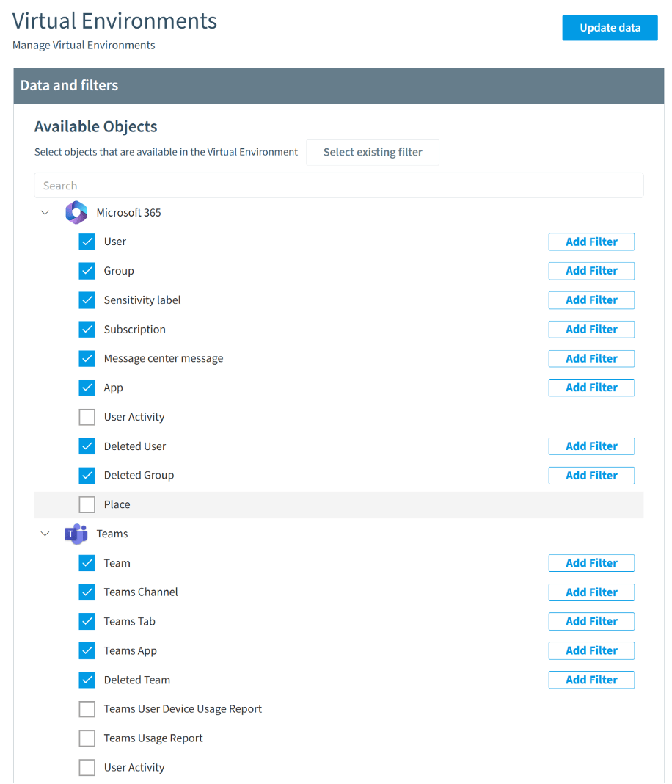672x784 pixels.
Task: Click inside the Search field
Action: tap(339, 185)
